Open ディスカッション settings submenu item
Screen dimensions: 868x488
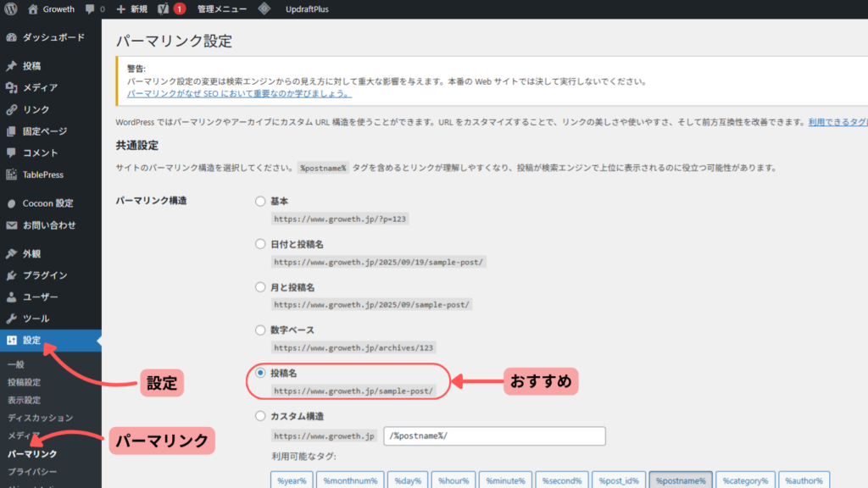tap(40, 418)
